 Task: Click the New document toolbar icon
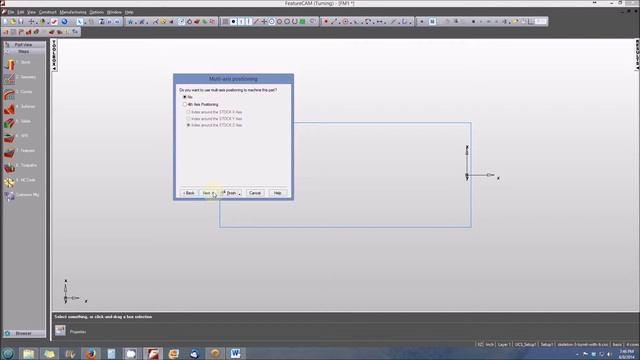point(6,21)
